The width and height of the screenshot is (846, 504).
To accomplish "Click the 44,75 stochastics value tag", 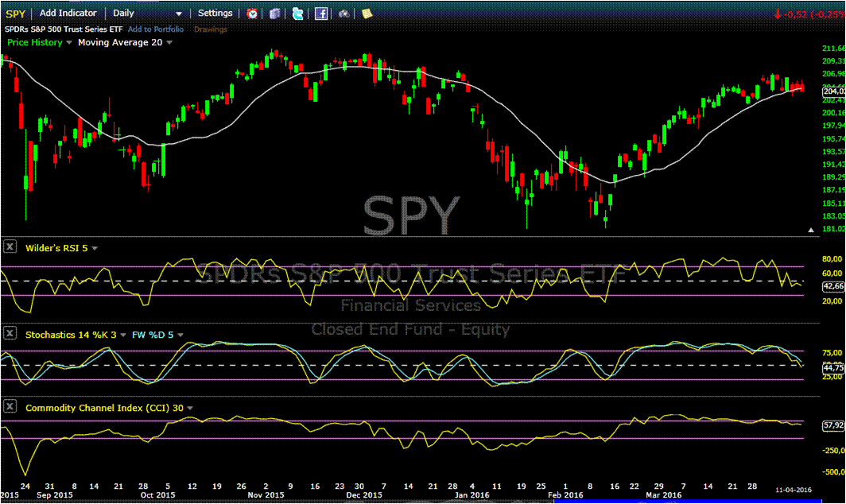I will (833, 368).
